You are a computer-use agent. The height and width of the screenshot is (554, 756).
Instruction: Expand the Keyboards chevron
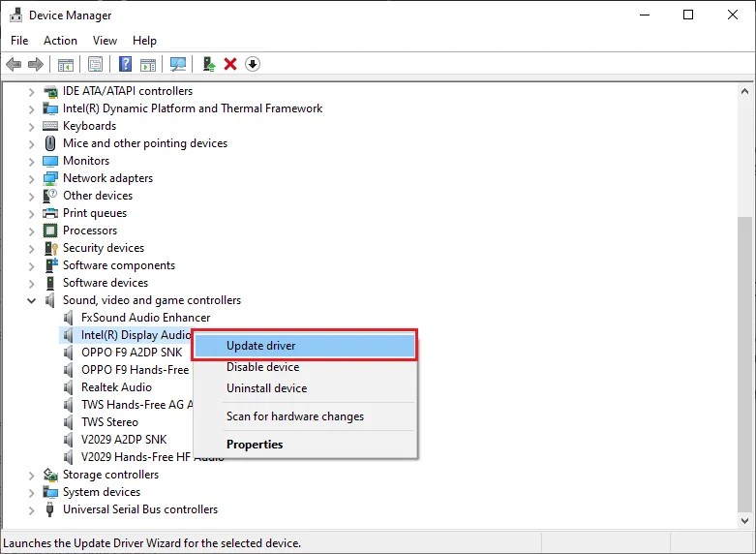click(31, 127)
